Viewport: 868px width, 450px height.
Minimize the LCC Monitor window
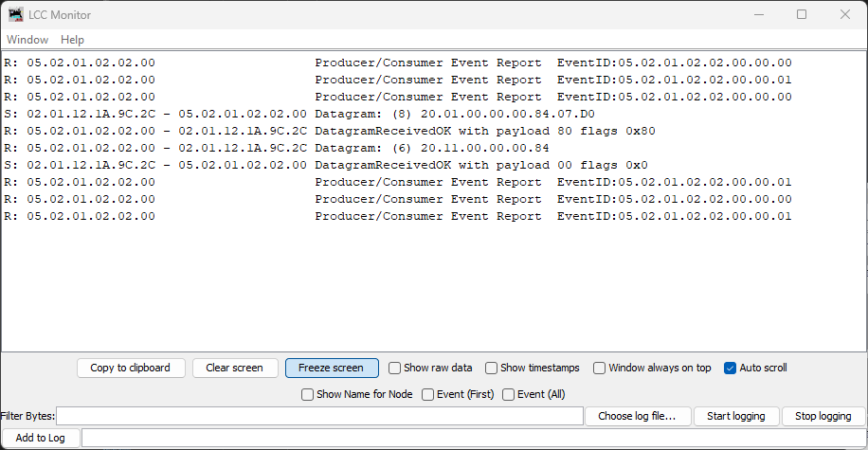(759, 14)
